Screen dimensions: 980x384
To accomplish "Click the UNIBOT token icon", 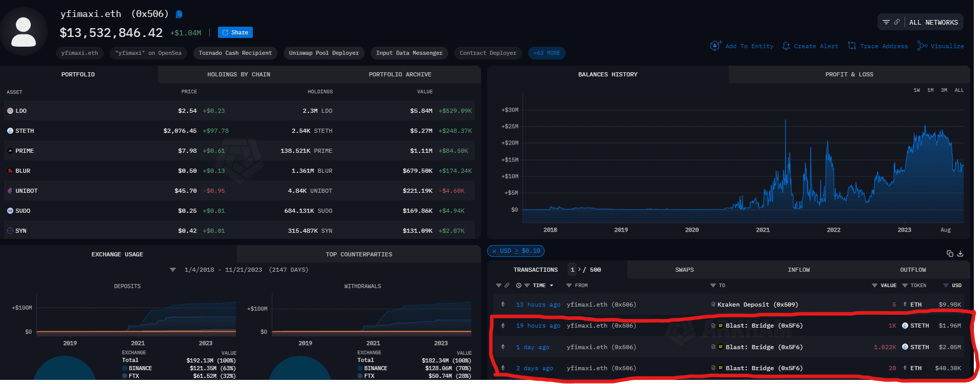I will click(x=10, y=191).
